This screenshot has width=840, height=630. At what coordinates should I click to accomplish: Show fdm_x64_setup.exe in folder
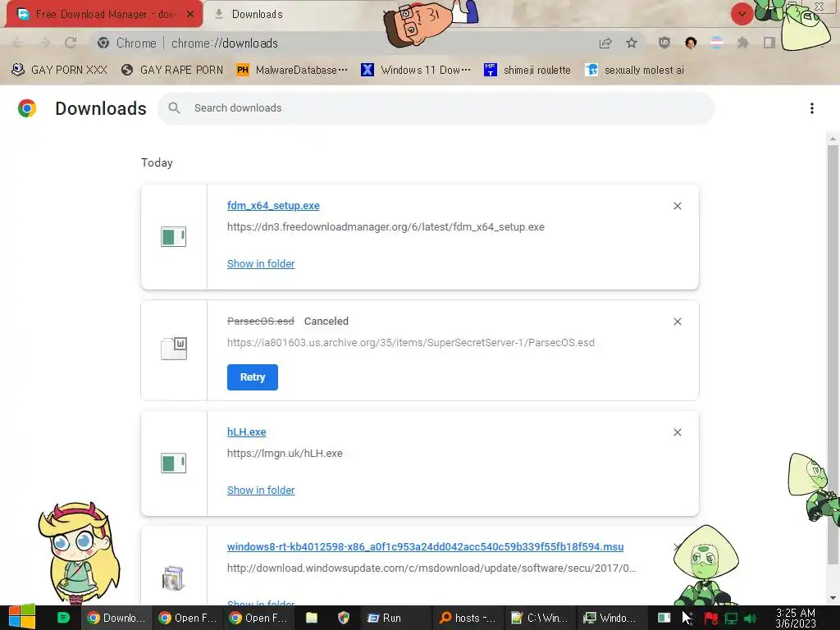coord(261,263)
